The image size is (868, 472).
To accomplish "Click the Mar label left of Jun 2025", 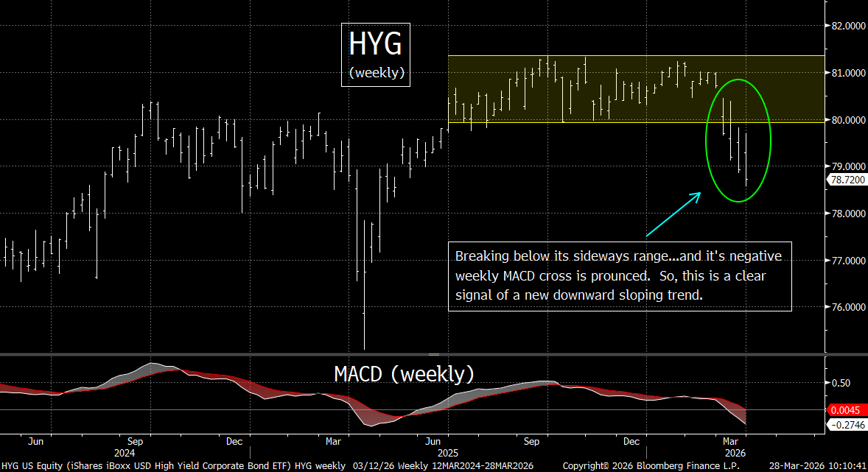I will (x=333, y=441).
